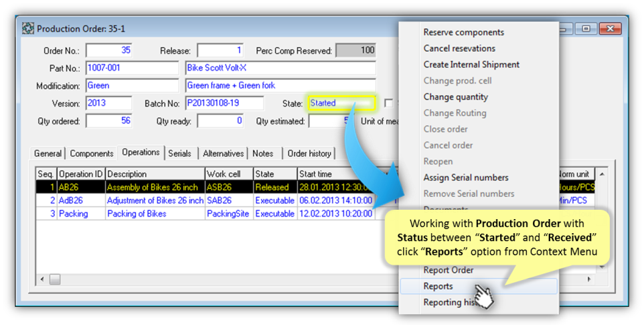Select Reserve components from context menu
644x325 pixels.
pos(464,32)
